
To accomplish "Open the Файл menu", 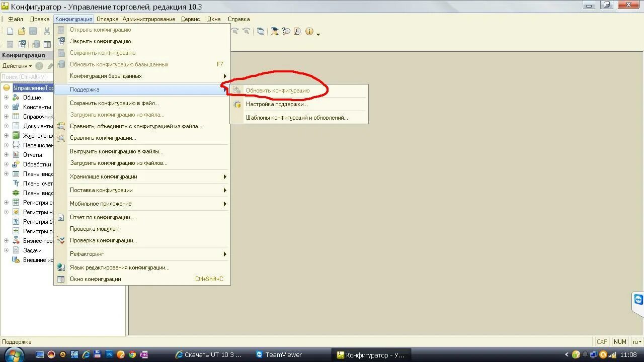I will point(15,19).
